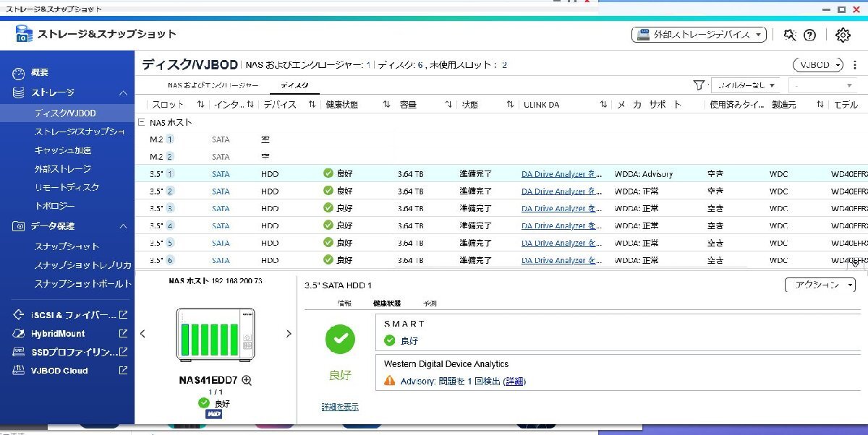This screenshot has width=868, height=435.
Task: Collapse the NASホスト disk group
Action: (142, 121)
